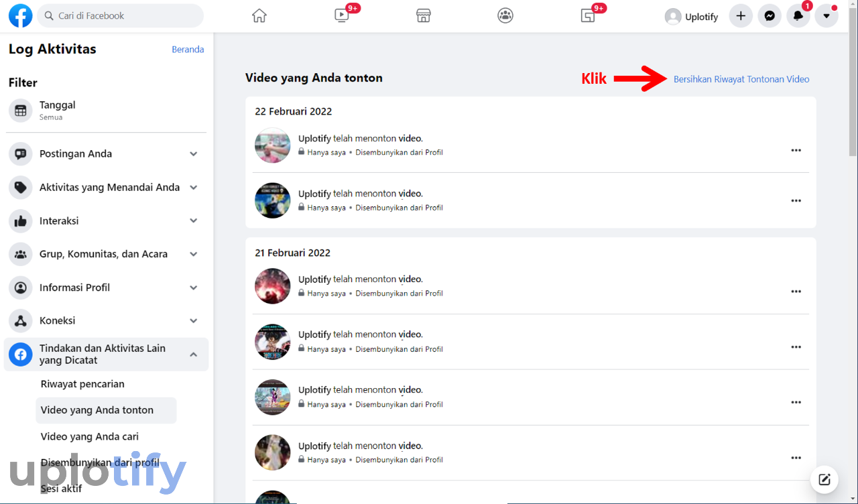Screen dimensions: 858x504
Task: Open first 22 Februari video thumbnail
Action: [273, 145]
